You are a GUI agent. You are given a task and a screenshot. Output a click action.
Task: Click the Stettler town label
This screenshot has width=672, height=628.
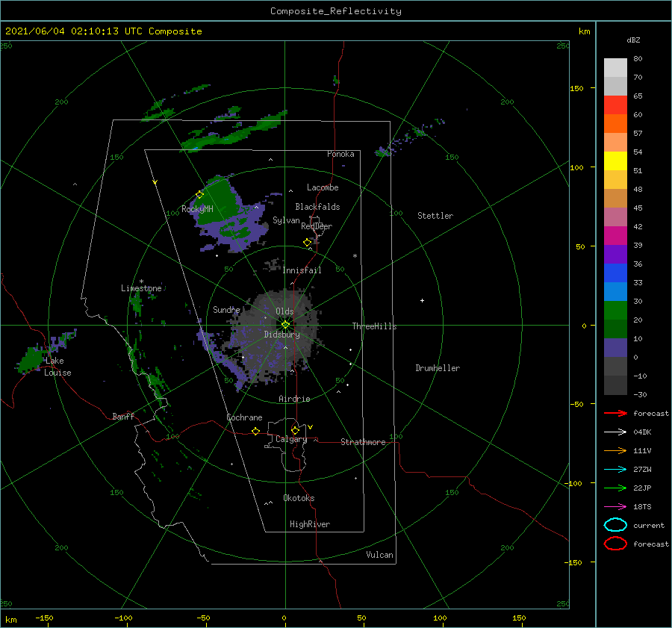[435, 216]
